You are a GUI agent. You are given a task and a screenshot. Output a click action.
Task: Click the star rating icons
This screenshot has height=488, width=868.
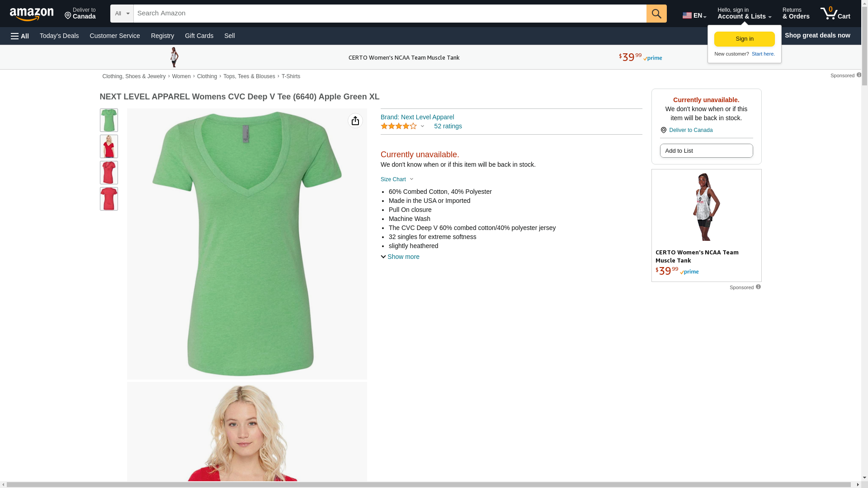[398, 127]
